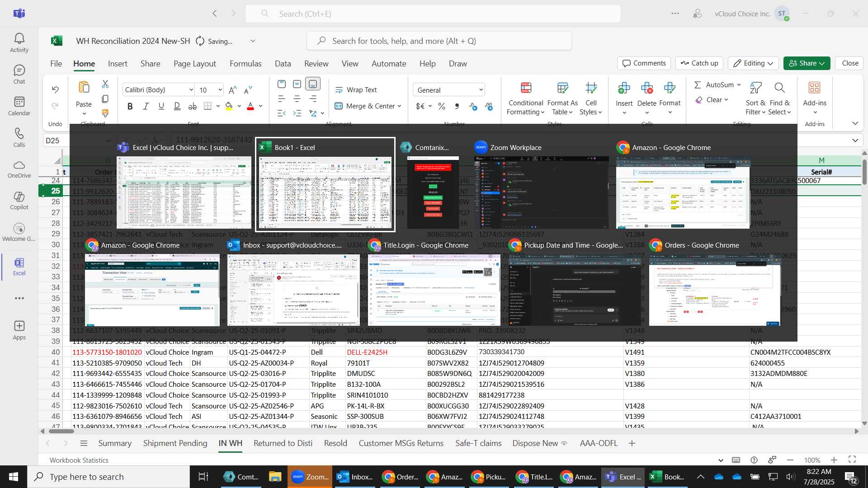Open the File menu

coord(56,64)
